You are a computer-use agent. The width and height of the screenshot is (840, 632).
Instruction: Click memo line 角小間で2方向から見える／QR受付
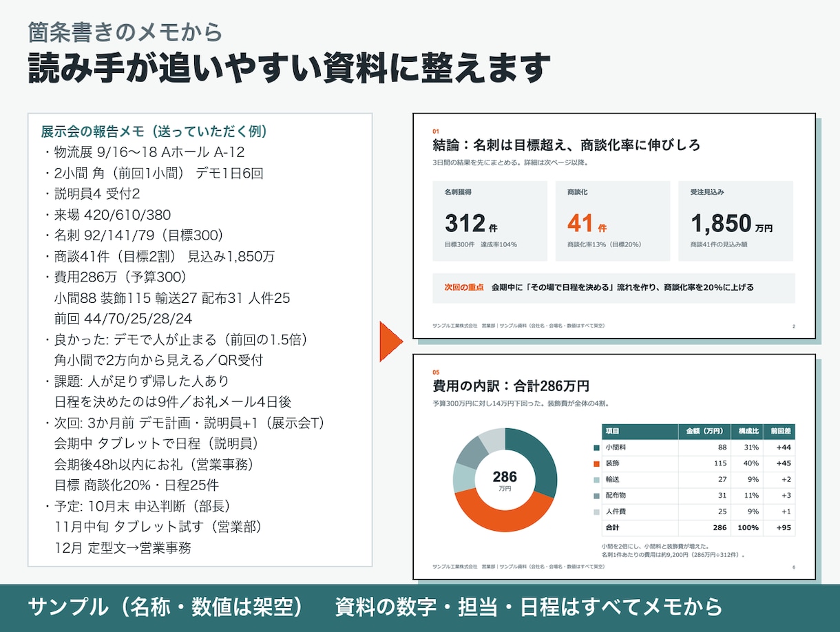point(158,360)
